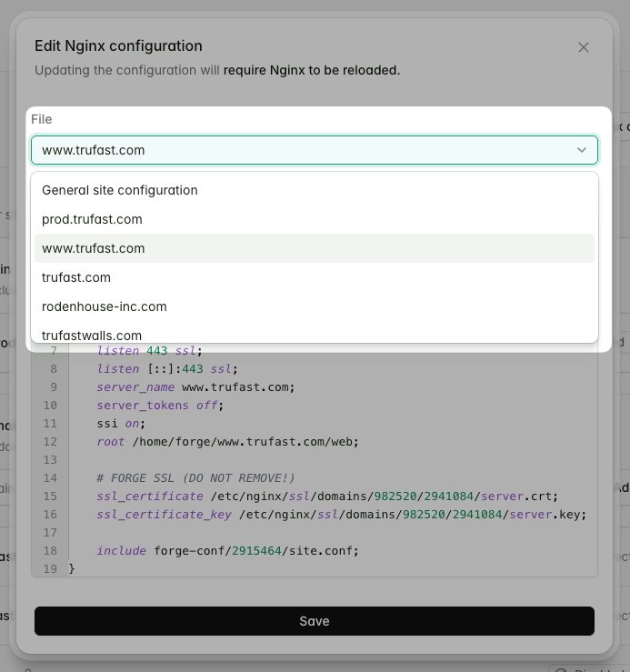Image resolution: width=630 pixels, height=672 pixels.
Task: Click the server_tokens off line
Action: (160, 406)
